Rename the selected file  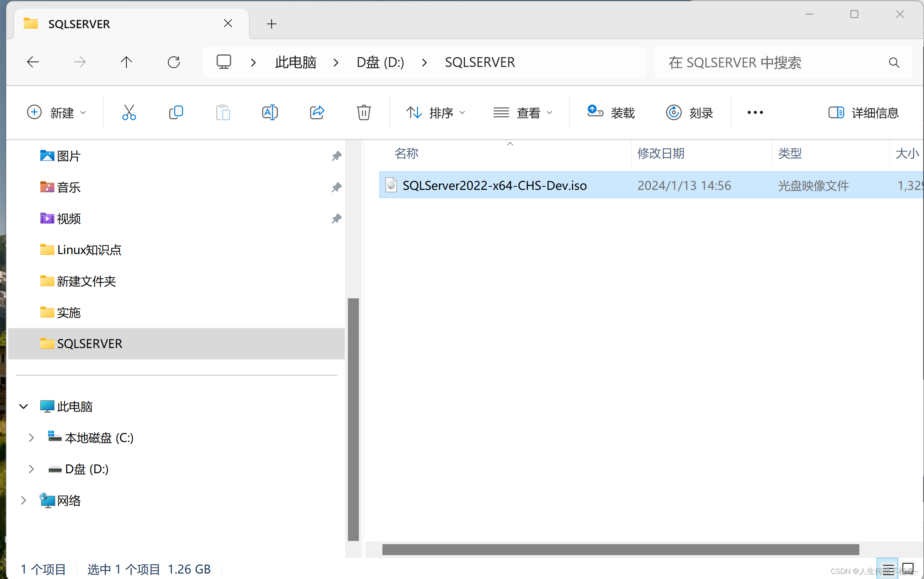pos(270,112)
